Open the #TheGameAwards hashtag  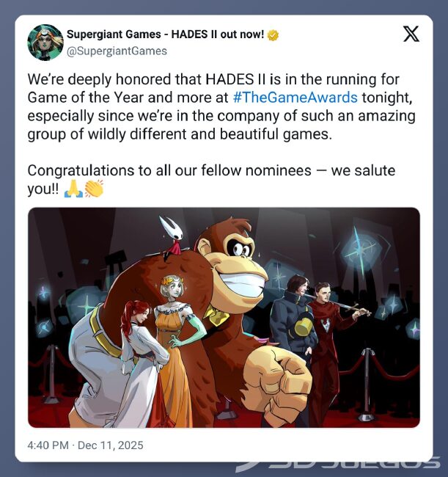click(x=294, y=97)
